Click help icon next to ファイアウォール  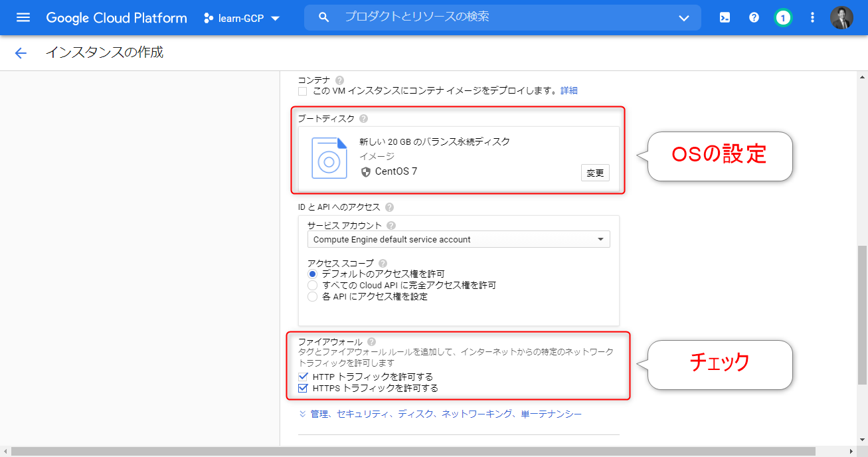point(371,341)
